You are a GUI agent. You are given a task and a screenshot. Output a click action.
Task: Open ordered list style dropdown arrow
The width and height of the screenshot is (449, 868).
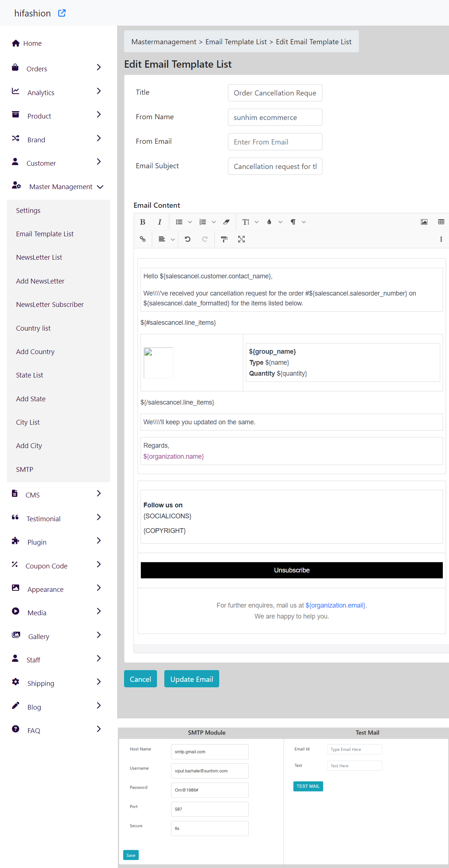point(214,222)
